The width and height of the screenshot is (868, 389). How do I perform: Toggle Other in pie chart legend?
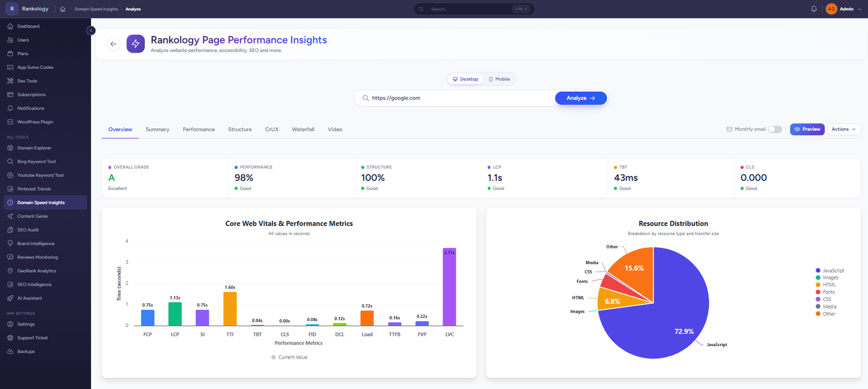click(x=826, y=314)
